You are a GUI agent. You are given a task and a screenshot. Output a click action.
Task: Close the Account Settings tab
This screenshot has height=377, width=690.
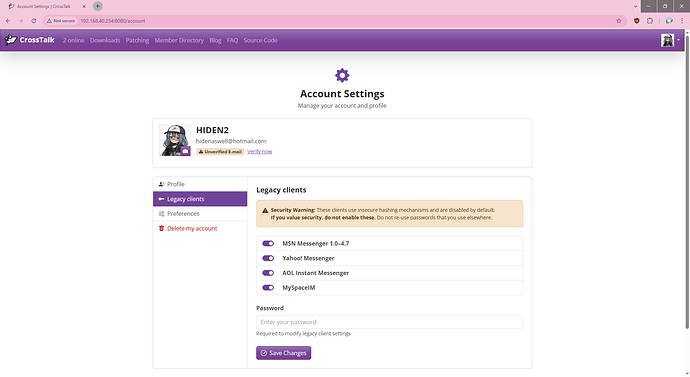84,7
